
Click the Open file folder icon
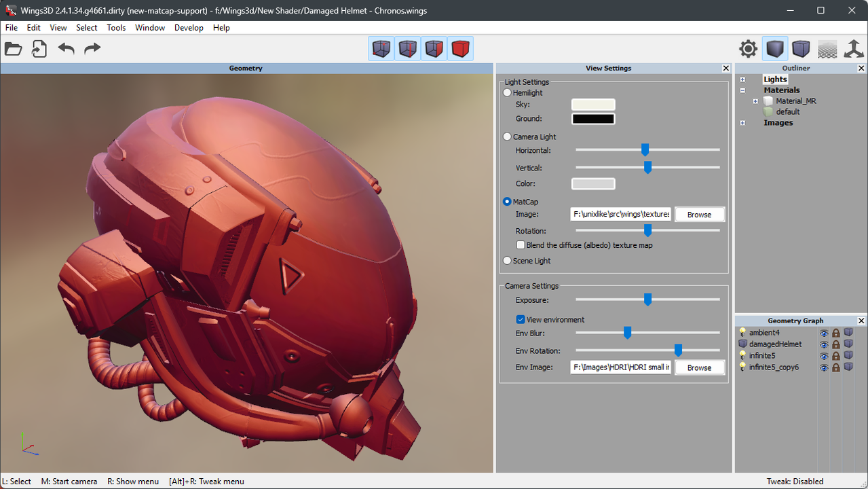click(14, 49)
